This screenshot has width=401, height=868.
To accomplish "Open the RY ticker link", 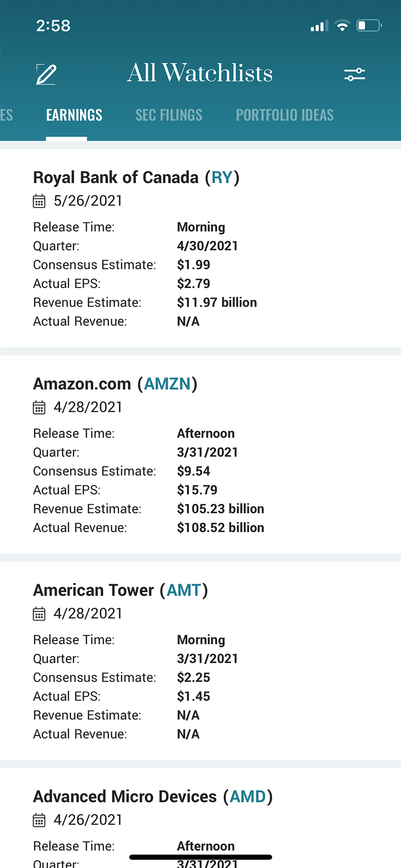I will point(222,178).
